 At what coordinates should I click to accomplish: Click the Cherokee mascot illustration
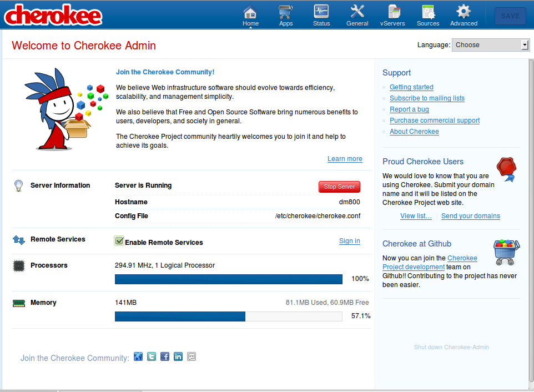coord(66,109)
